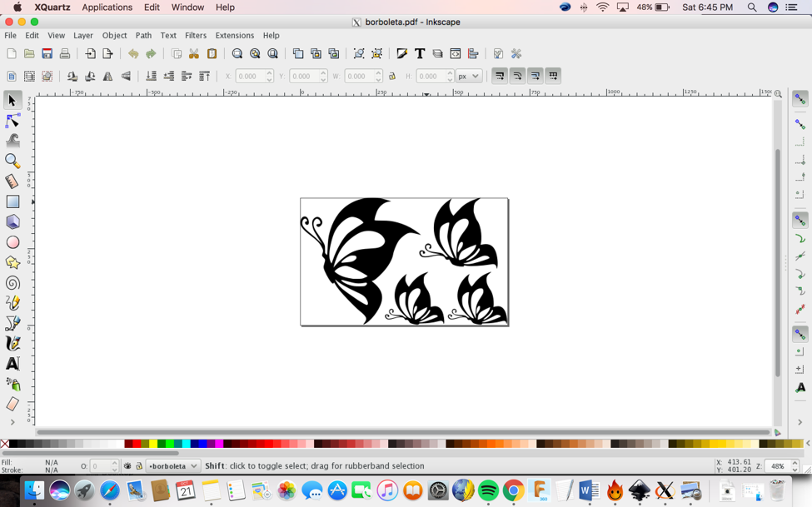This screenshot has height=507, width=812.
Task: Click the New document icon
Action: (x=12, y=53)
